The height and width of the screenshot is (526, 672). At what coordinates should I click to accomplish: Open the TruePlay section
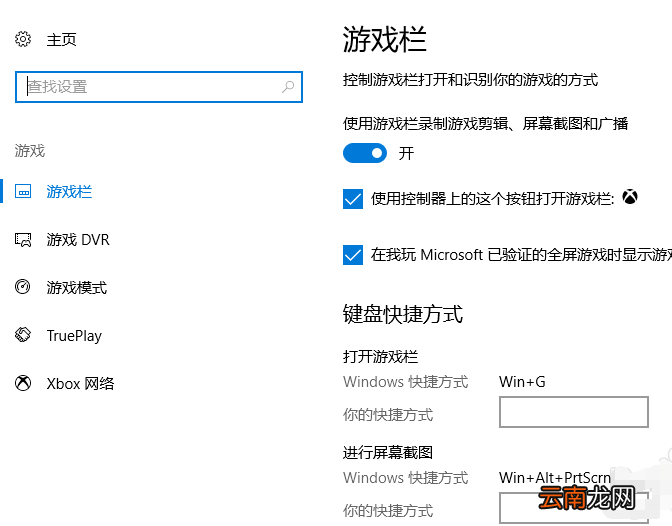74,336
